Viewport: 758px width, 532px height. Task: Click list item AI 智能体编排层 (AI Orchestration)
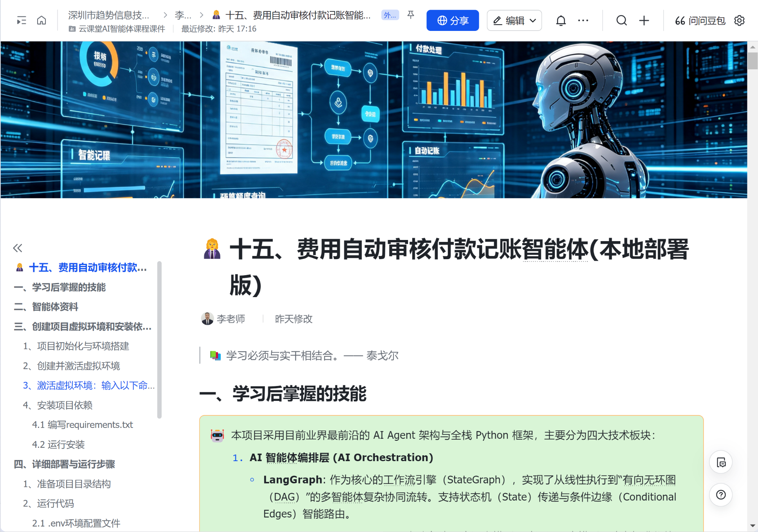[x=341, y=458]
